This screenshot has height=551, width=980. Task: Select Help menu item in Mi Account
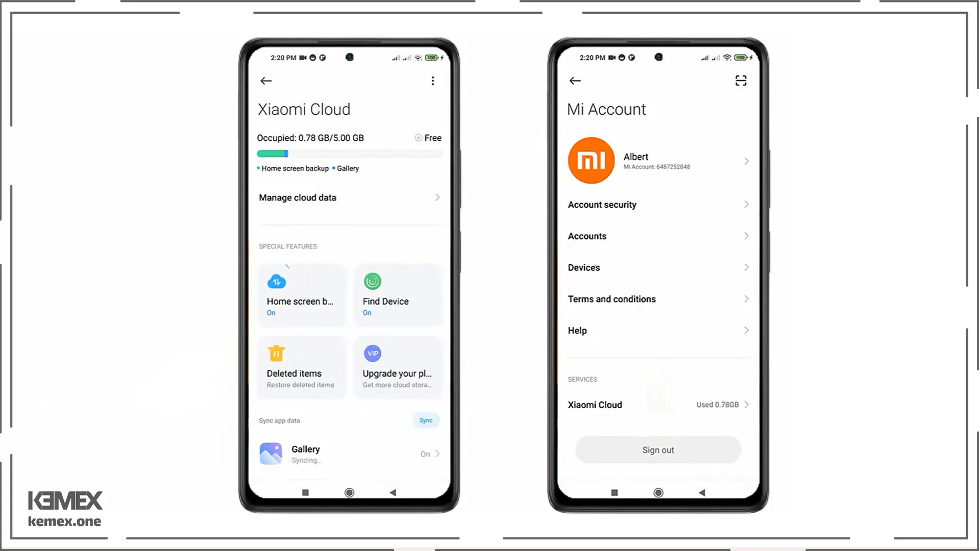point(658,330)
